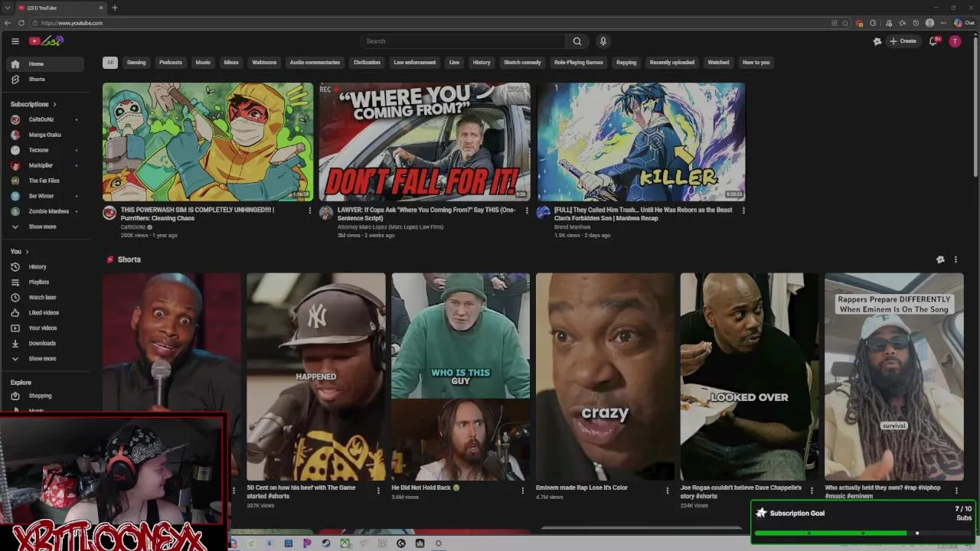Open Watch later in the sidebar
Screen dimensions: 980x551
pyautogui.click(x=45, y=298)
